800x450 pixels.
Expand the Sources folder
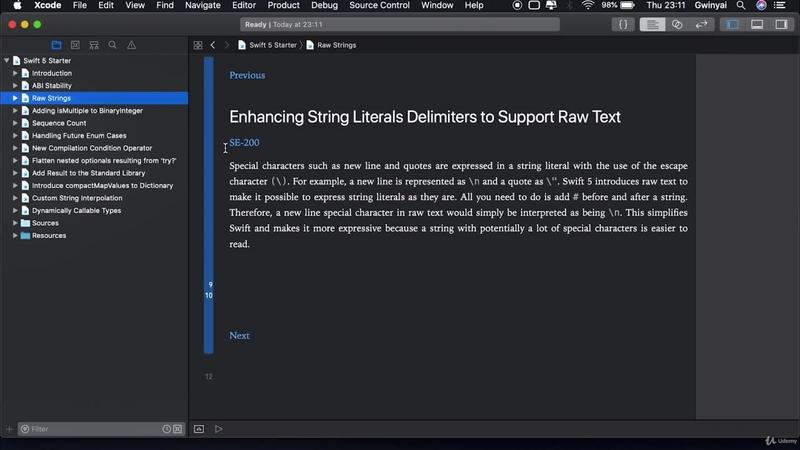tap(15, 223)
